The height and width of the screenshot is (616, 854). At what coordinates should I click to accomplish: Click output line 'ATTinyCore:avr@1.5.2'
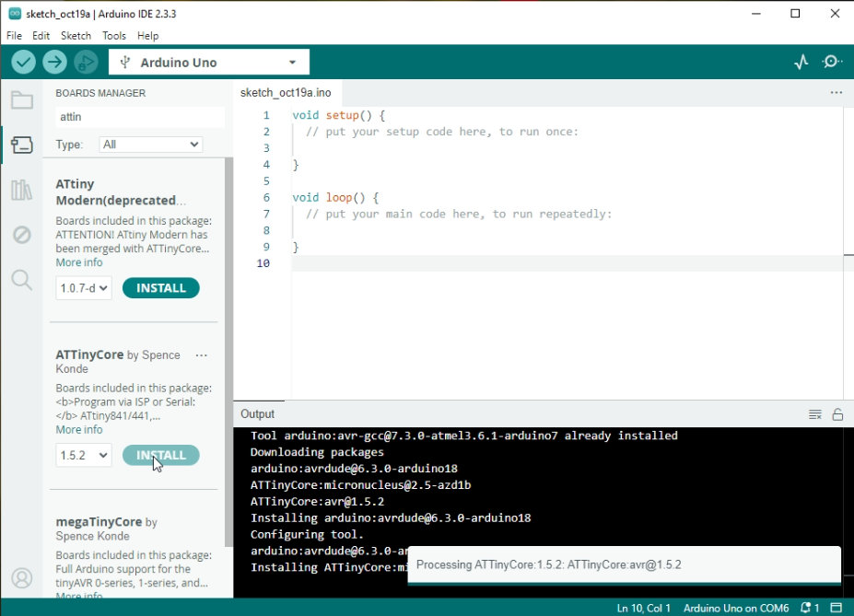[x=317, y=502]
